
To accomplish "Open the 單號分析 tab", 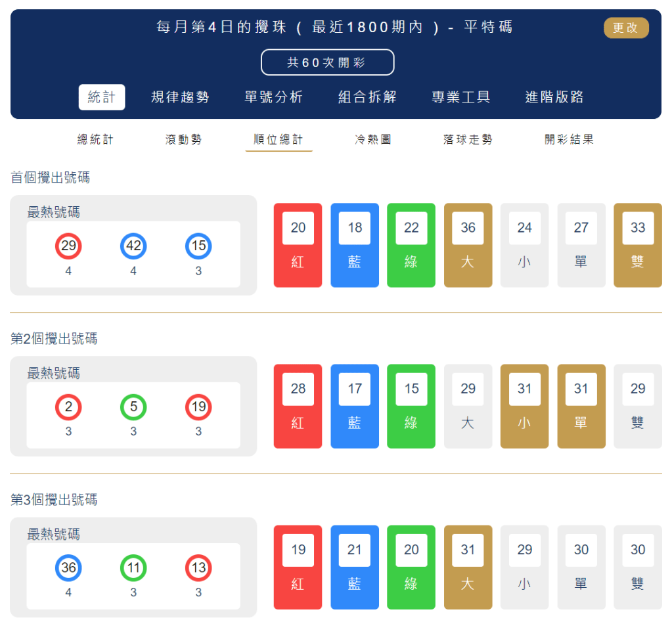I will point(273,95).
